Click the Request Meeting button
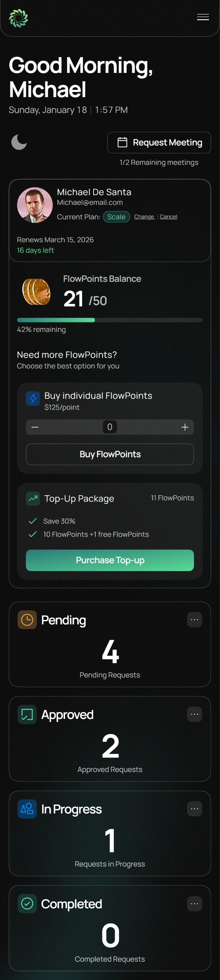 159,143
